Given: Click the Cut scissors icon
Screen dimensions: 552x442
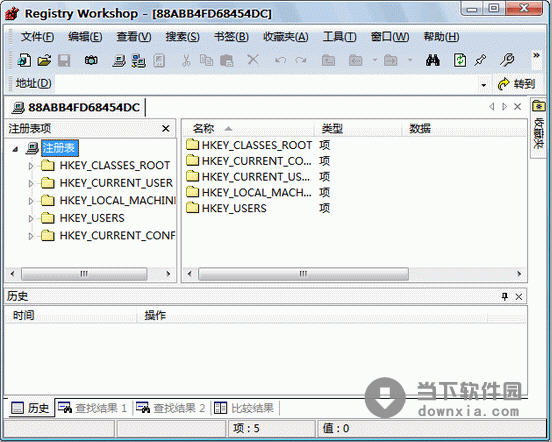Looking at the screenshot, I should [x=186, y=61].
